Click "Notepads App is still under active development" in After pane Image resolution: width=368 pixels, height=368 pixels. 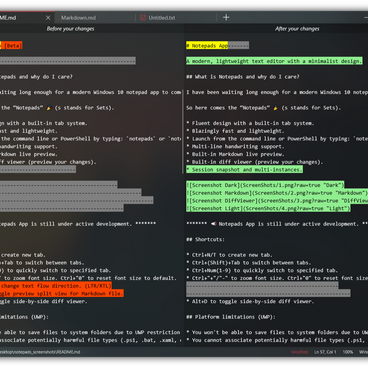289,224
